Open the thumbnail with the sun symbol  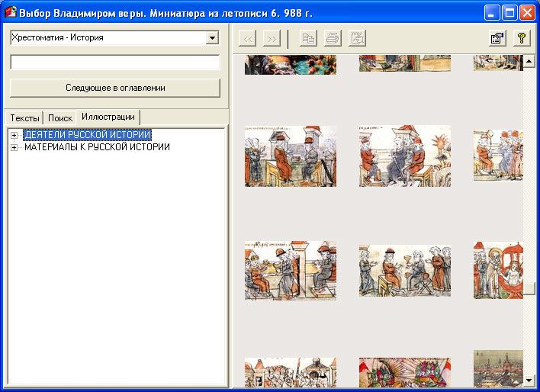coord(404,156)
